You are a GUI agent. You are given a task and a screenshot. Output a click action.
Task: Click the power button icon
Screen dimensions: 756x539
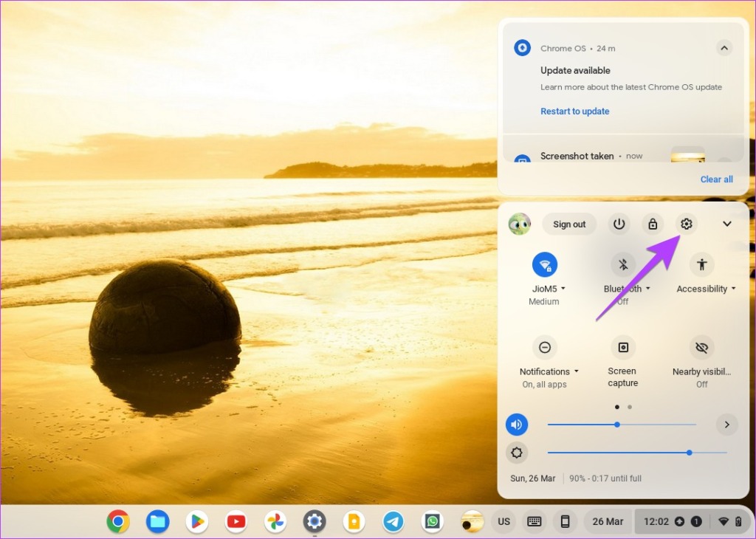(x=619, y=224)
